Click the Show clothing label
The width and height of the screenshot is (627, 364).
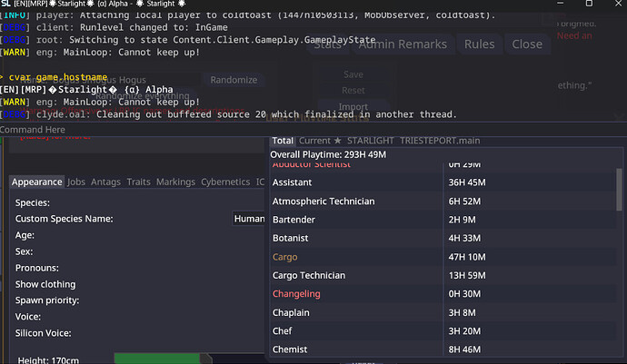pyautogui.click(x=45, y=284)
